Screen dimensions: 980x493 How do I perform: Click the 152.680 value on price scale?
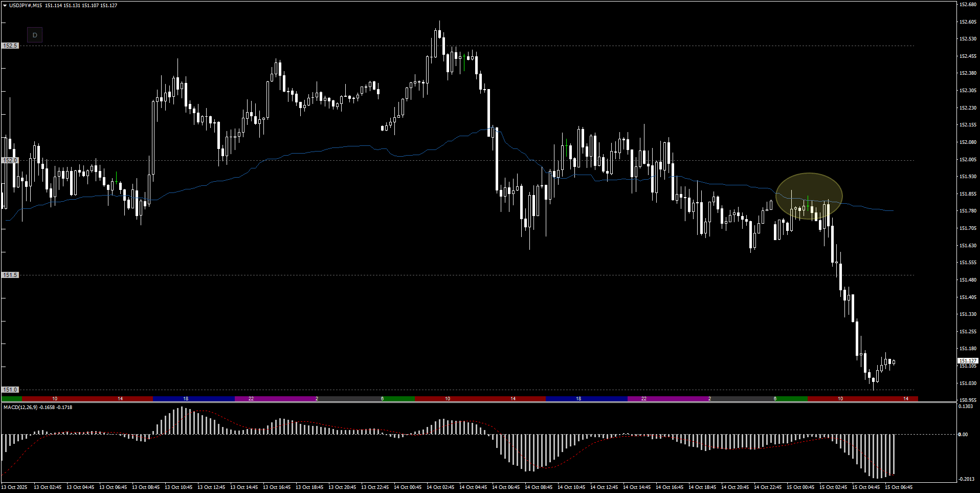pos(968,5)
